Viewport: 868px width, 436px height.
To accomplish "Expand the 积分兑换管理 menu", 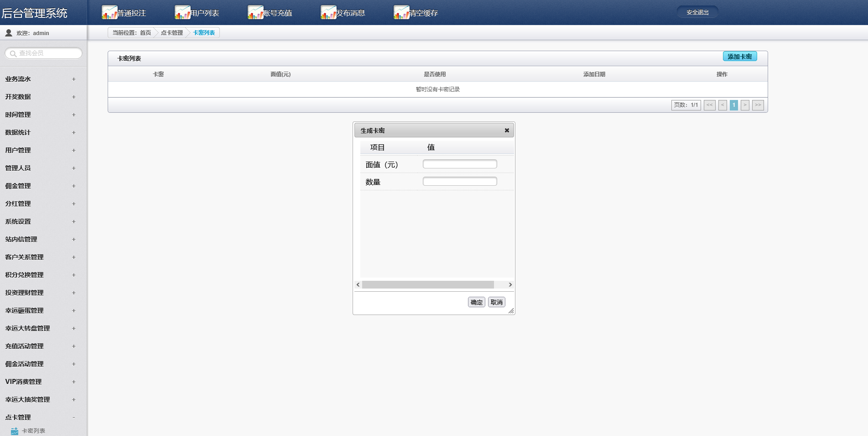I will [x=73, y=275].
